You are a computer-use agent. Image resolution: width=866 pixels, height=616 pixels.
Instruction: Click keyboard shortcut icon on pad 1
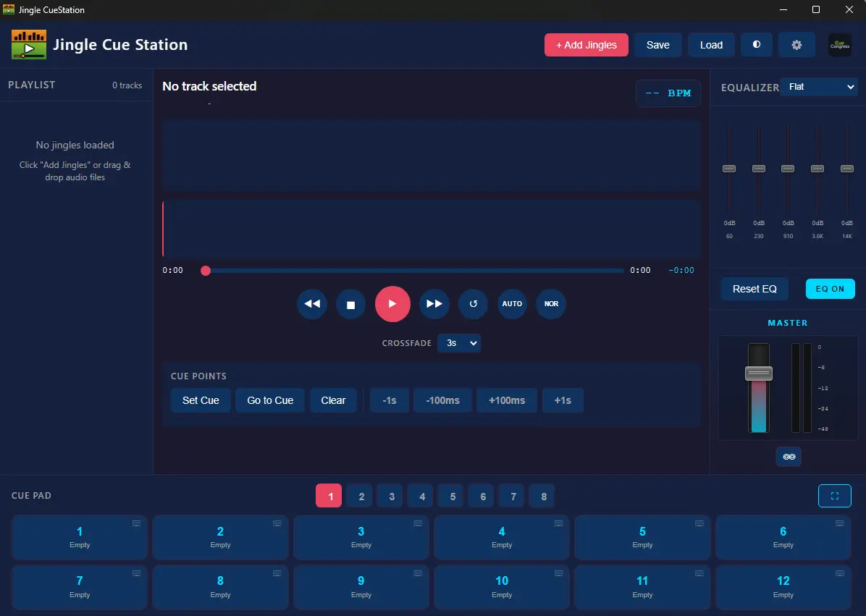pyautogui.click(x=136, y=523)
